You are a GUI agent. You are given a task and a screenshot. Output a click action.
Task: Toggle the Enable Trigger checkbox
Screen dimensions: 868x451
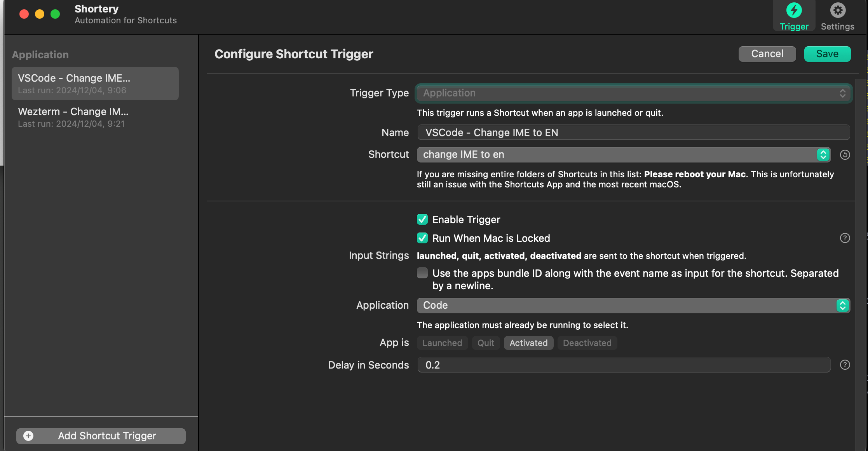422,220
